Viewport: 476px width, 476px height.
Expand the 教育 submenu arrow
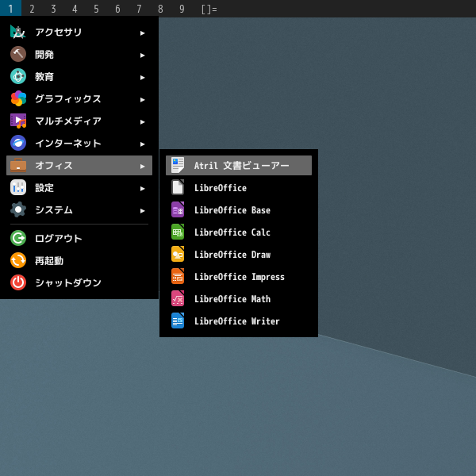point(142,78)
